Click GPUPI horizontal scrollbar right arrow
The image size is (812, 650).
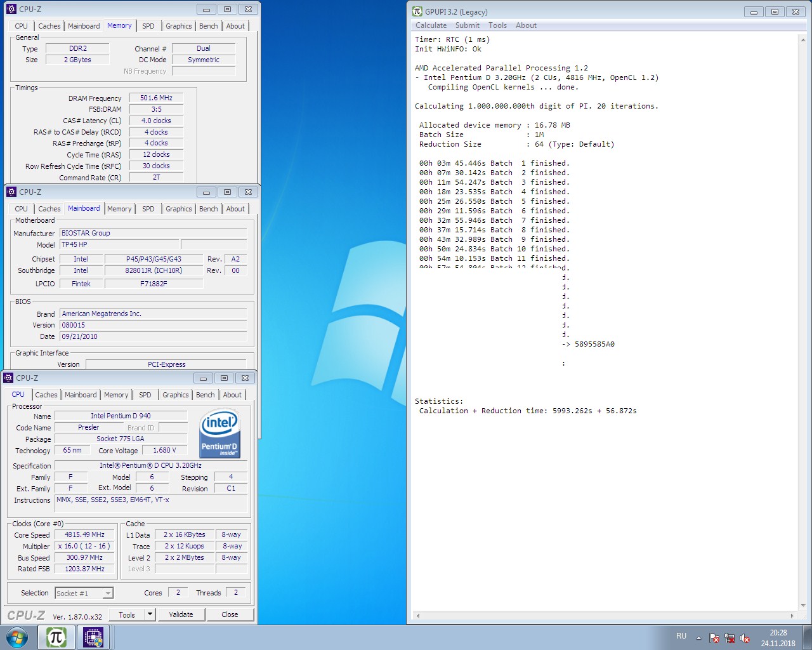(x=792, y=616)
